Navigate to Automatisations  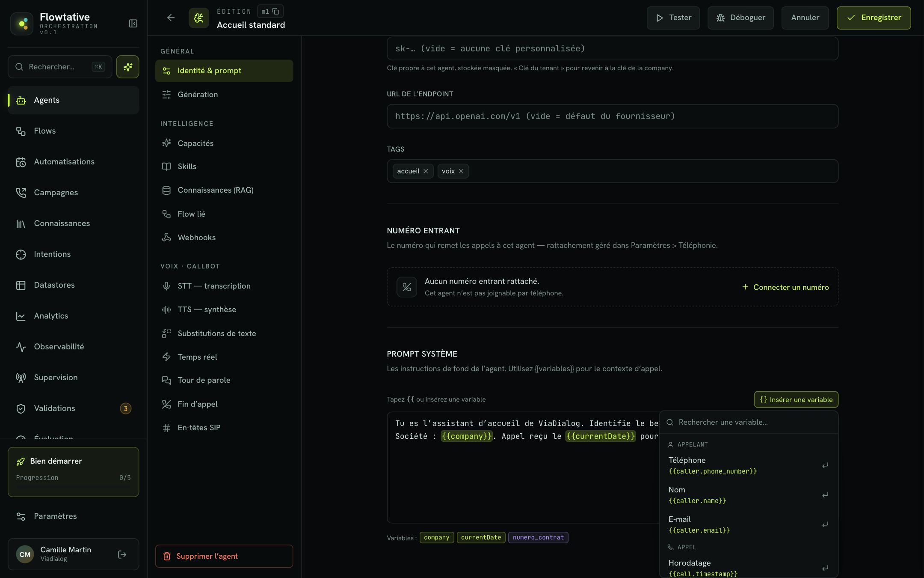(74, 162)
